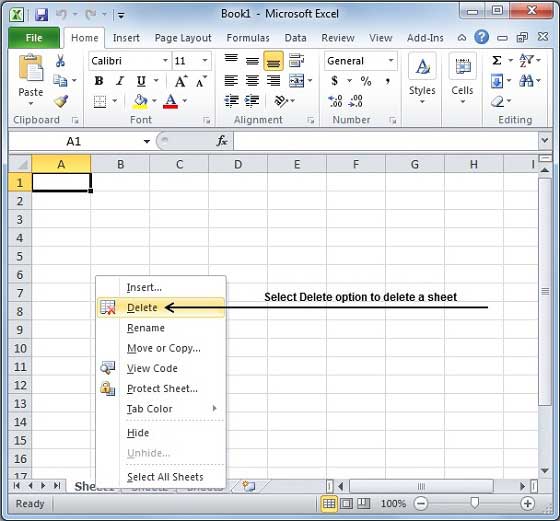
Task: Toggle Italic formatting
Action: (x=120, y=81)
